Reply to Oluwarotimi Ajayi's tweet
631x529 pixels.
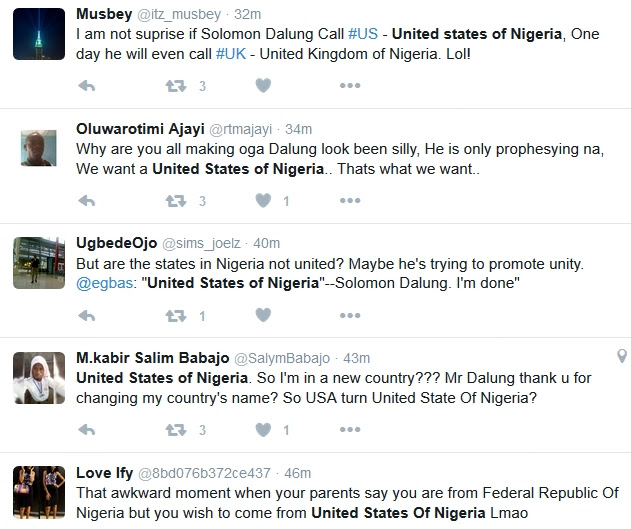[x=87, y=201]
